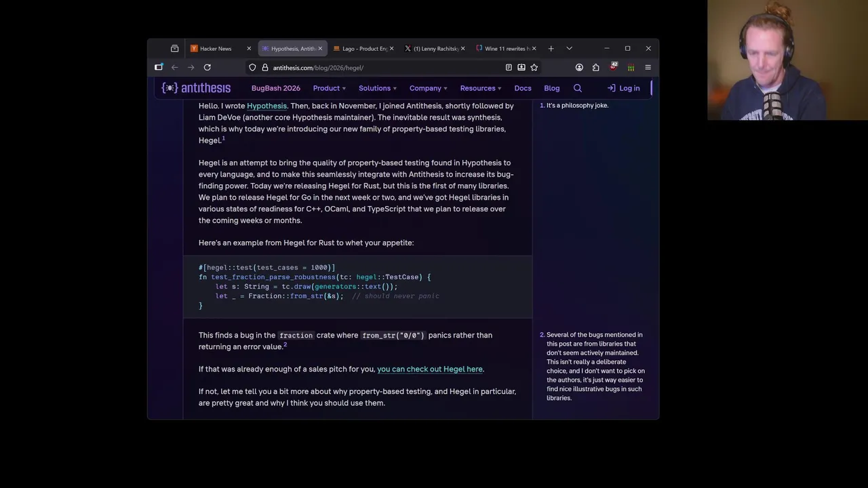The width and height of the screenshot is (868, 488).
Task: Click the sidenote '1. It's a philosophy joke.' text
Action: point(574,105)
